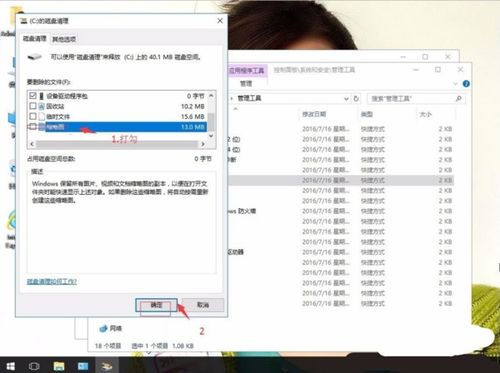500x373 pixels.
Task: Select the 设备驱动程序包 row label
Action: point(67,96)
